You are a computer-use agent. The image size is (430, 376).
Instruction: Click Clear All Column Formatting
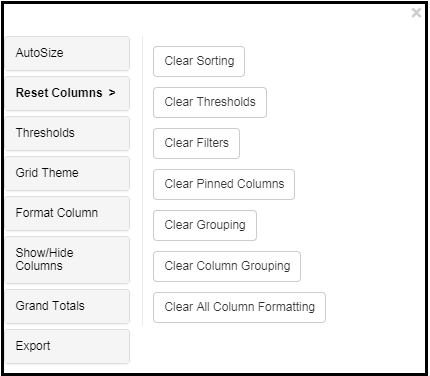[239, 307]
